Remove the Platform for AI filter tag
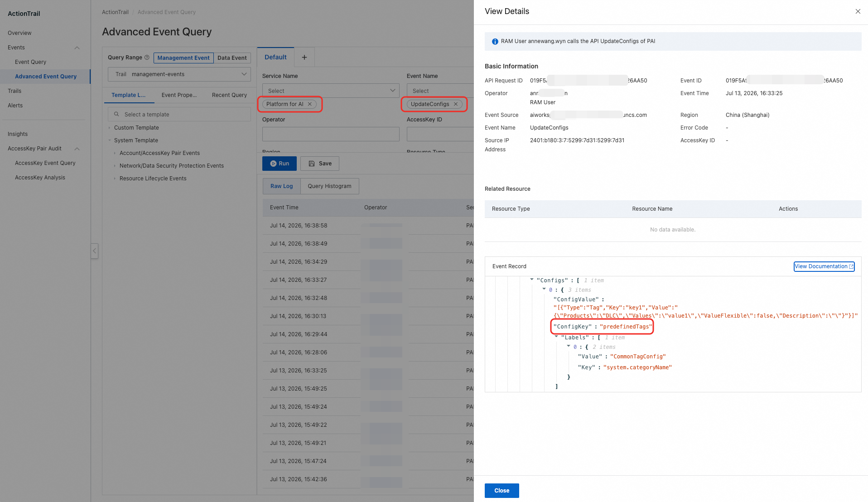Viewport: 868px width, 502px height. coord(310,104)
